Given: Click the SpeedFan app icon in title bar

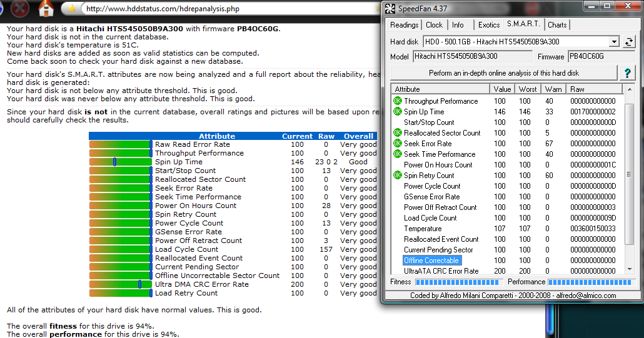Looking at the screenshot, I should pyautogui.click(x=390, y=8).
